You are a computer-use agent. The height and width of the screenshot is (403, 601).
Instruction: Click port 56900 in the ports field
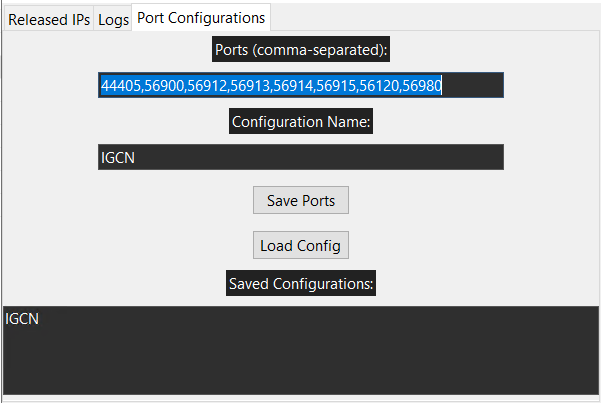pyautogui.click(x=164, y=85)
